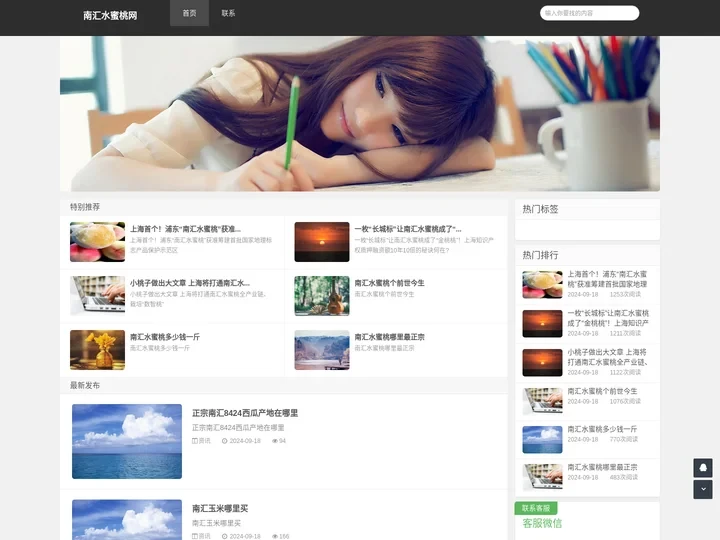The height and width of the screenshot is (540, 720).
Task: Click the 特别推荐 section heading
Action: coord(85,207)
